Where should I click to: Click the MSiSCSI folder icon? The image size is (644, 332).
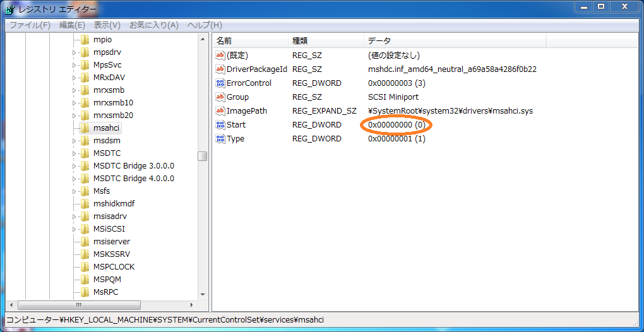(x=85, y=228)
